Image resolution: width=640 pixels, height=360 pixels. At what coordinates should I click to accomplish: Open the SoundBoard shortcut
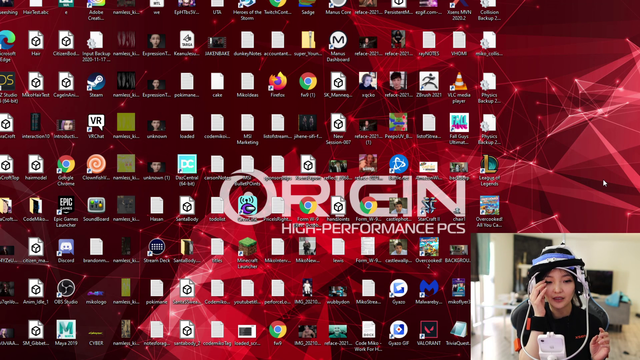pos(96,205)
